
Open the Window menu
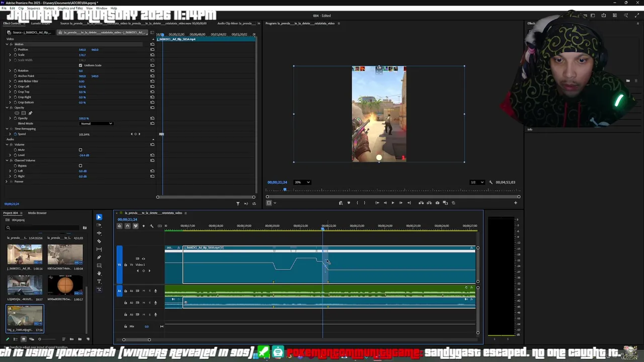(101, 9)
